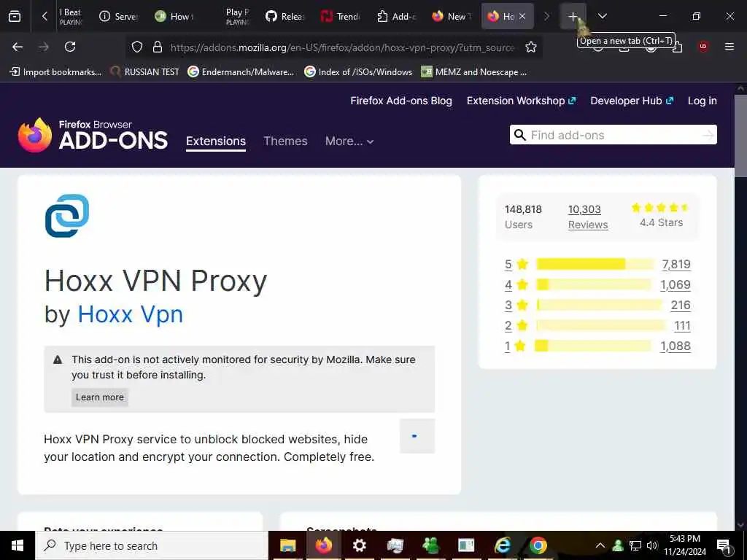
Task: Open the Endermanch/Malware… bookmark
Action: (241, 72)
